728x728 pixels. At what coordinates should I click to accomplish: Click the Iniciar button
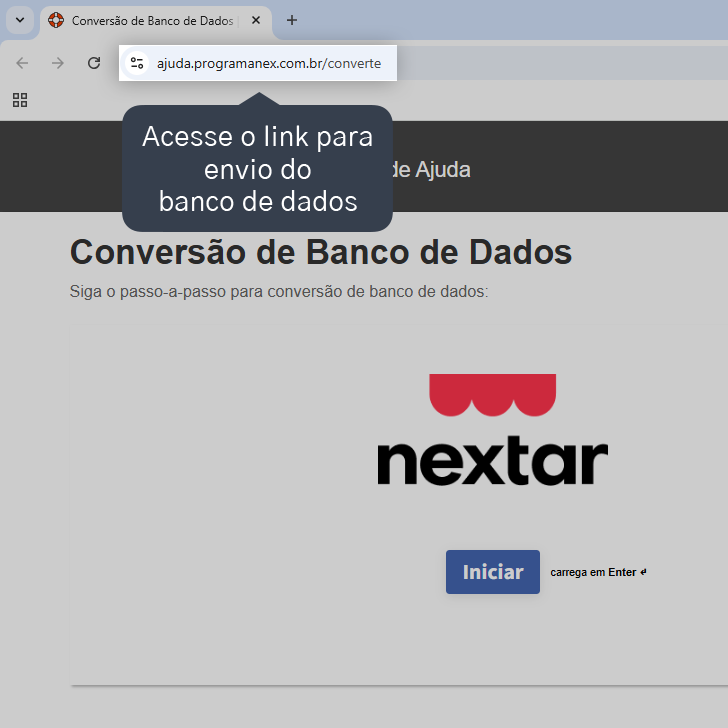click(493, 572)
